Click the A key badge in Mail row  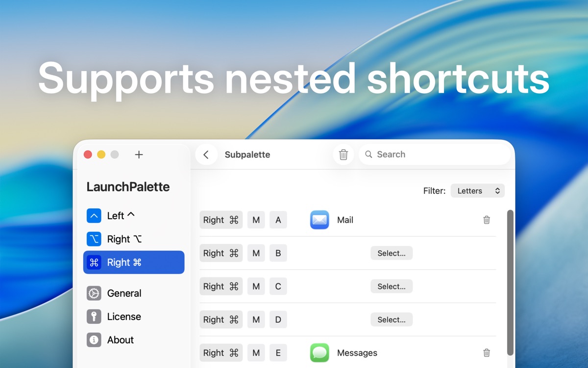[x=278, y=220]
